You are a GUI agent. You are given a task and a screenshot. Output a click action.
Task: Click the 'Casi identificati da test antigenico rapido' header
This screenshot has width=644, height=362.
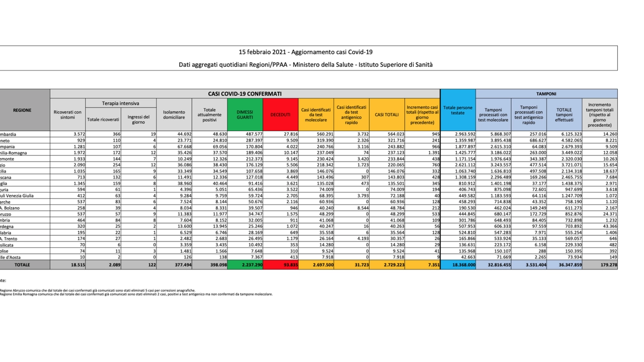tap(352, 115)
